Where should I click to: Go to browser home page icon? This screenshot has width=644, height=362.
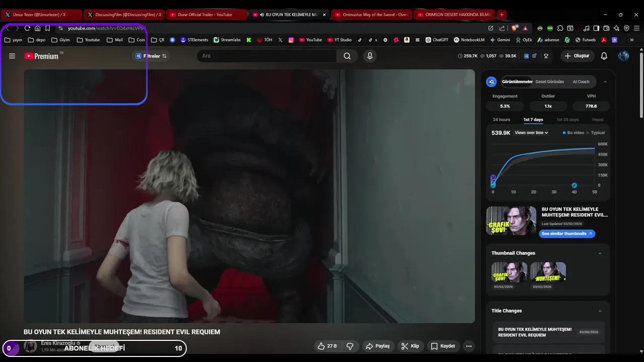pyautogui.click(x=37, y=28)
